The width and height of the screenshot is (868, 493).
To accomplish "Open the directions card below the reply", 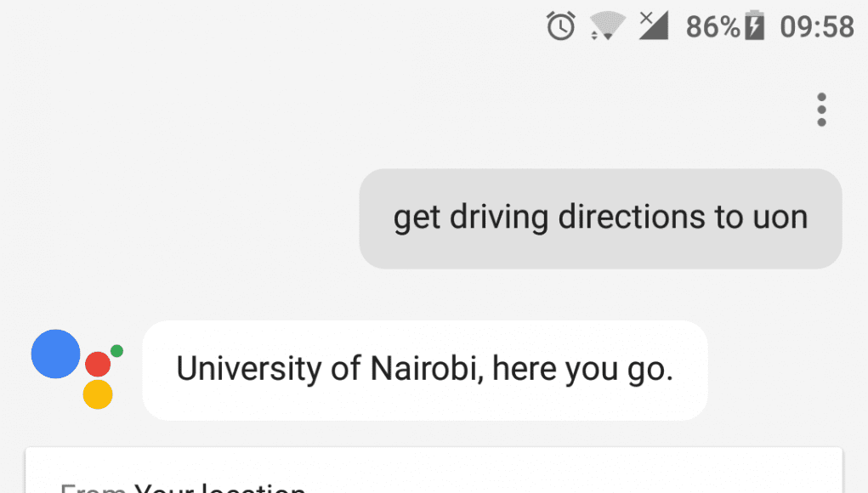I will (x=434, y=470).
